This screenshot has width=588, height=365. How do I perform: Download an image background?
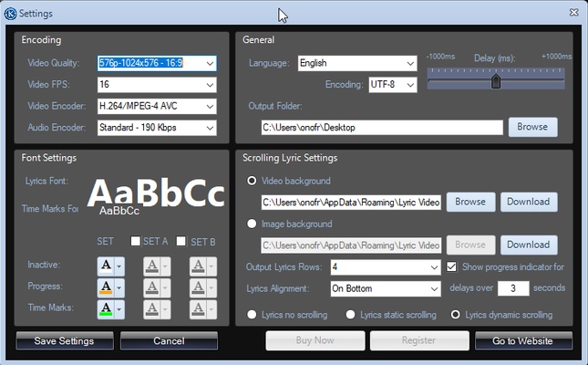point(529,245)
